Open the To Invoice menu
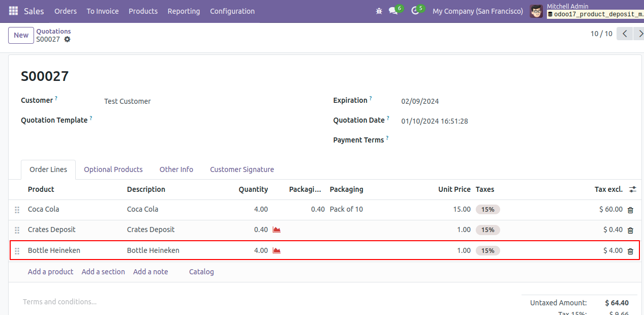This screenshot has width=644, height=315. (103, 11)
